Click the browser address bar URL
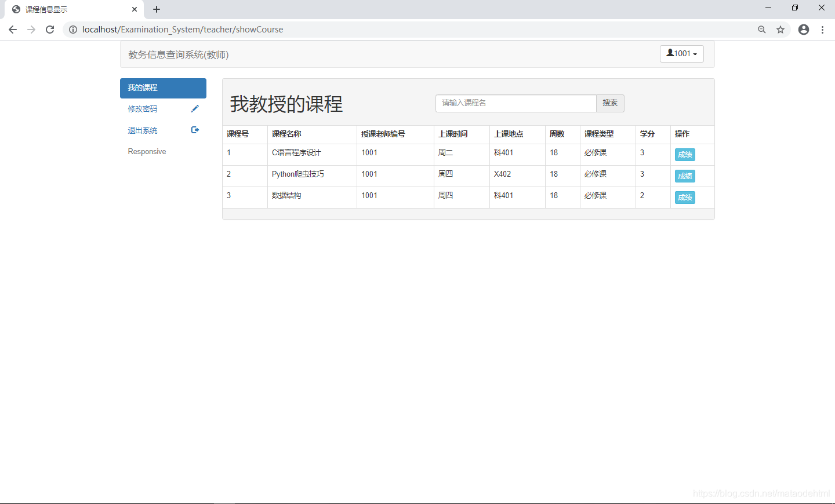This screenshot has height=504, width=835. [x=183, y=30]
